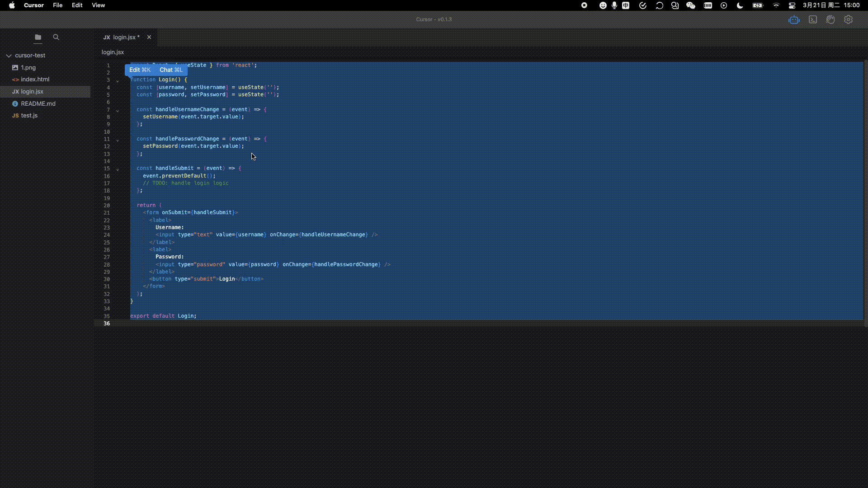This screenshot has width=868, height=488.
Task: Collapse the cursor-test folder tree
Action: pyautogui.click(x=9, y=56)
